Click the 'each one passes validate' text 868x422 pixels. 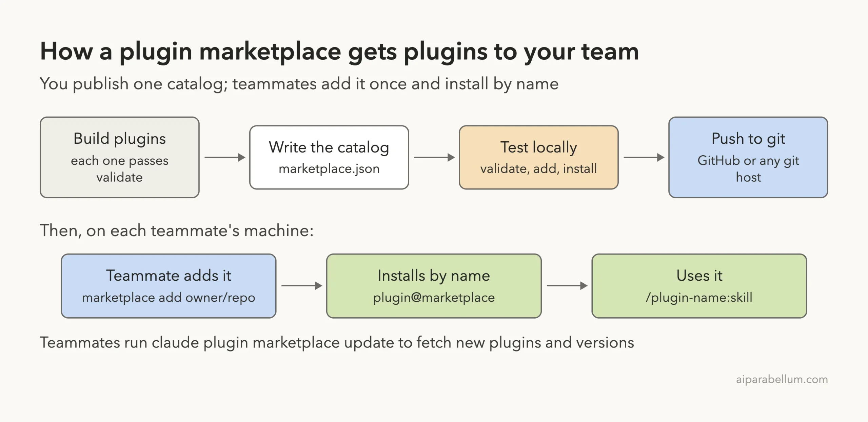click(119, 169)
